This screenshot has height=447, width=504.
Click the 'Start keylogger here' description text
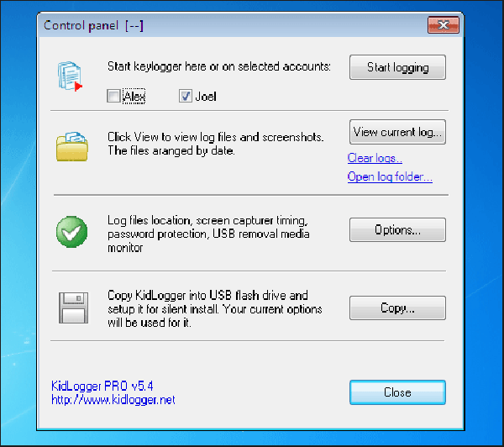tap(219, 66)
